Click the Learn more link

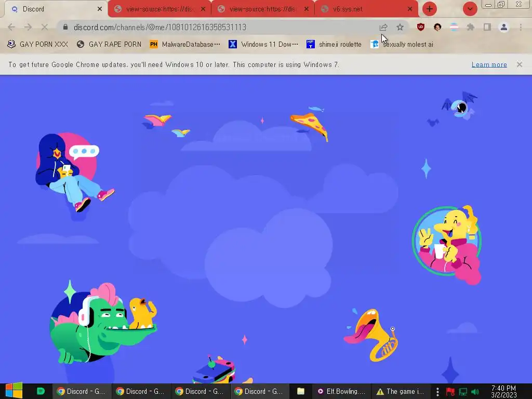pos(489,64)
